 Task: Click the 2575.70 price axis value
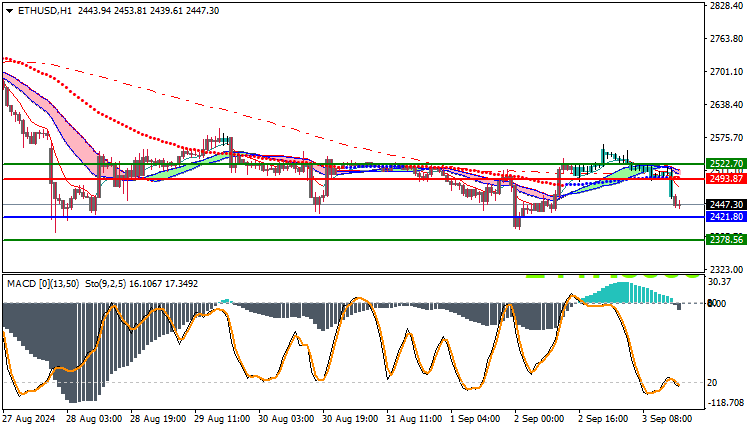tap(727, 137)
